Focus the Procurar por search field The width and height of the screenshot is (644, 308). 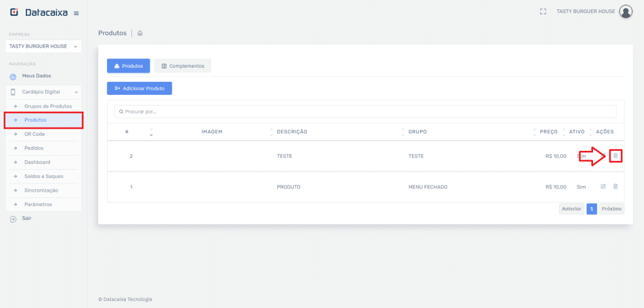tap(365, 111)
